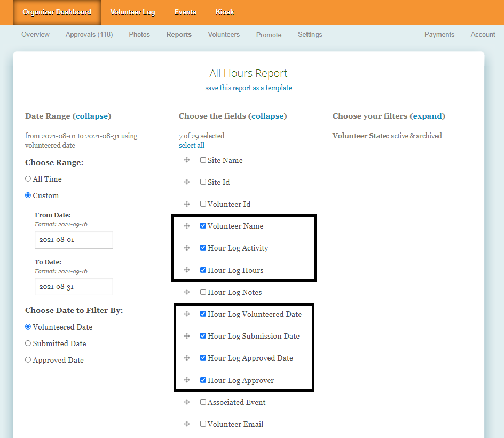The height and width of the screenshot is (438, 504).
Task: Click the drag handle beside Hour Log Activity
Action: tap(187, 248)
